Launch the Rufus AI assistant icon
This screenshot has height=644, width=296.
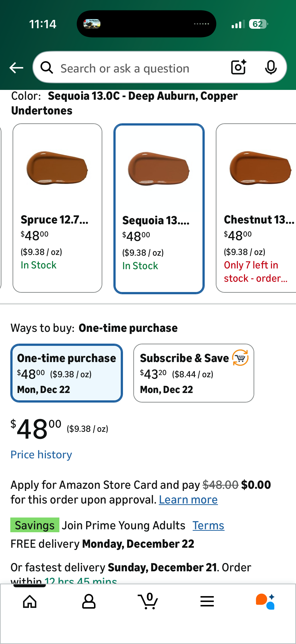click(265, 601)
